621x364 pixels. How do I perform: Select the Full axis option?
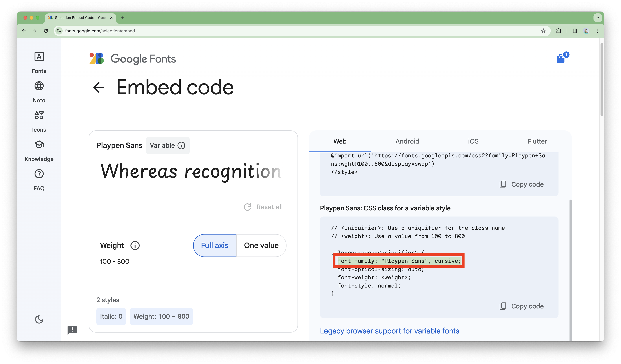pyautogui.click(x=214, y=246)
